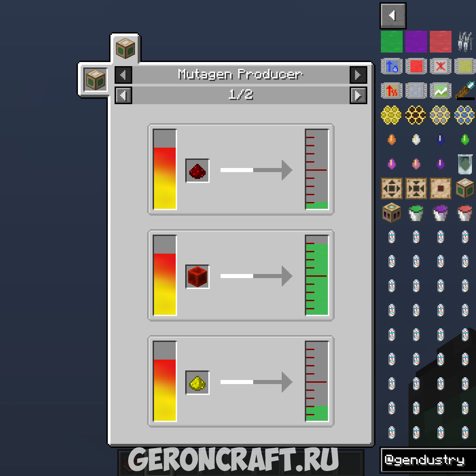This screenshot has width=476, height=476.
Task: Select the upgrade with green chart graph
Action: pyautogui.click(x=441, y=91)
